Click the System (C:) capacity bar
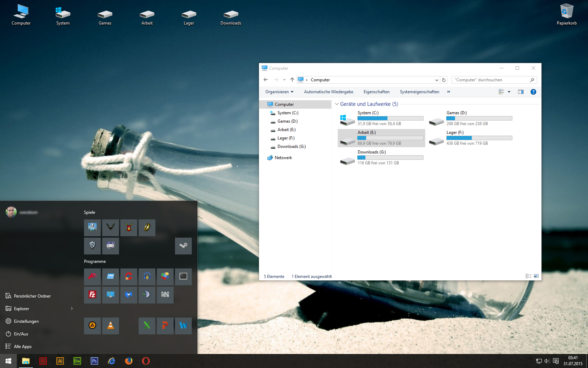 390,118
